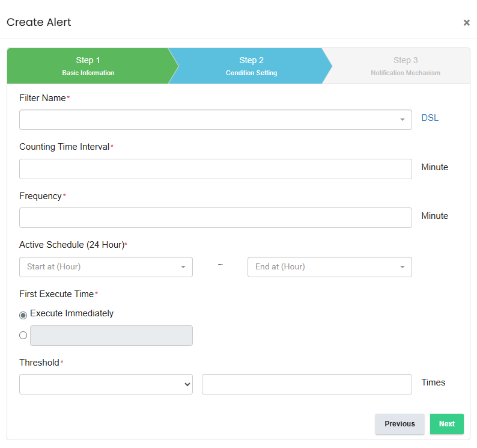The image size is (477, 448).
Task: Go to Step 1 Basic Information
Action: (88, 66)
